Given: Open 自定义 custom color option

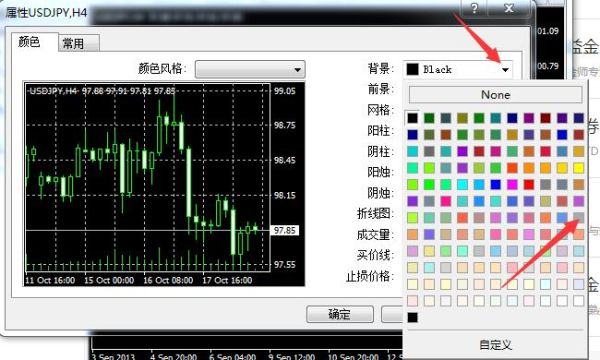Looking at the screenshot, I should (496, 345).
